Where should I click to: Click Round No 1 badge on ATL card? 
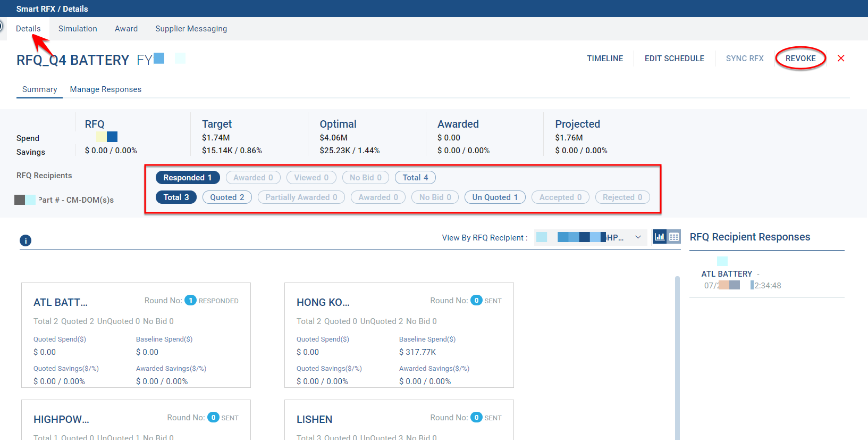[x=190, y=301]
